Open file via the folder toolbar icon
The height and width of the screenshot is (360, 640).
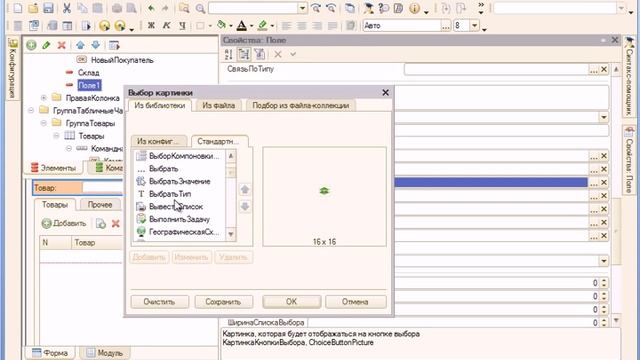click(33, 8)
